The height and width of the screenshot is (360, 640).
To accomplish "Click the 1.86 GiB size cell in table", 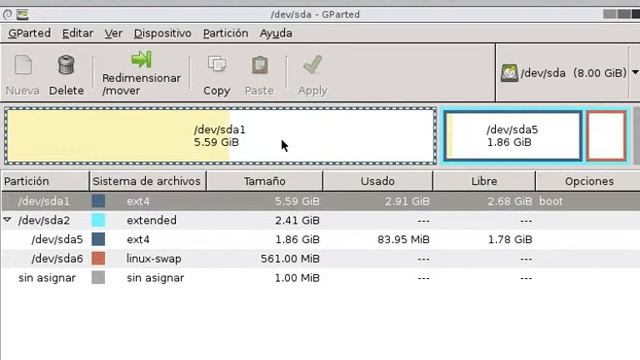I will 297,239.
